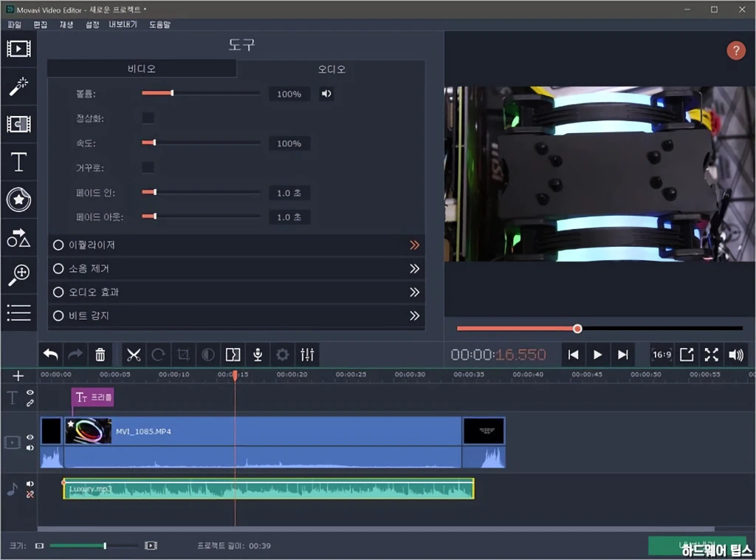
Task: Add a new track with plus icon
Action: pyautogui.click(x=18, y=376)
